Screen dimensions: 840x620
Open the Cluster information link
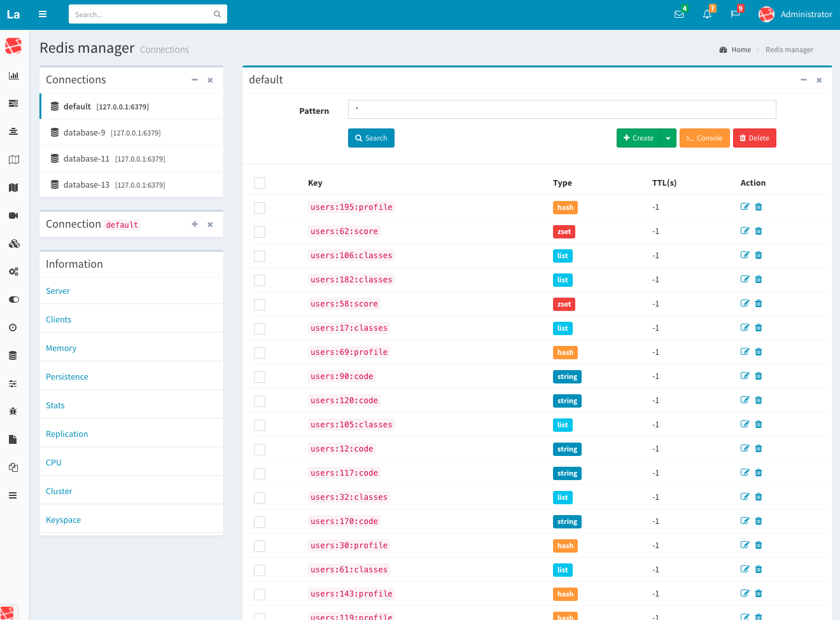(59, 491)
